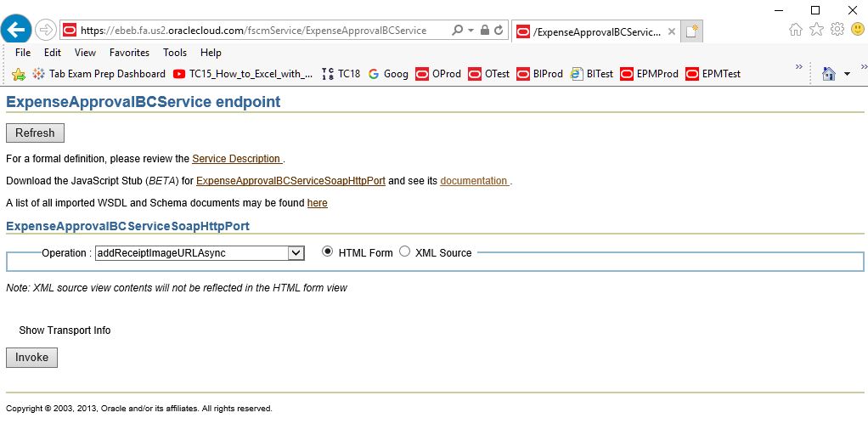The image size is (868, 435).
Task: Open the Help menu
Action: click(211, 53)
